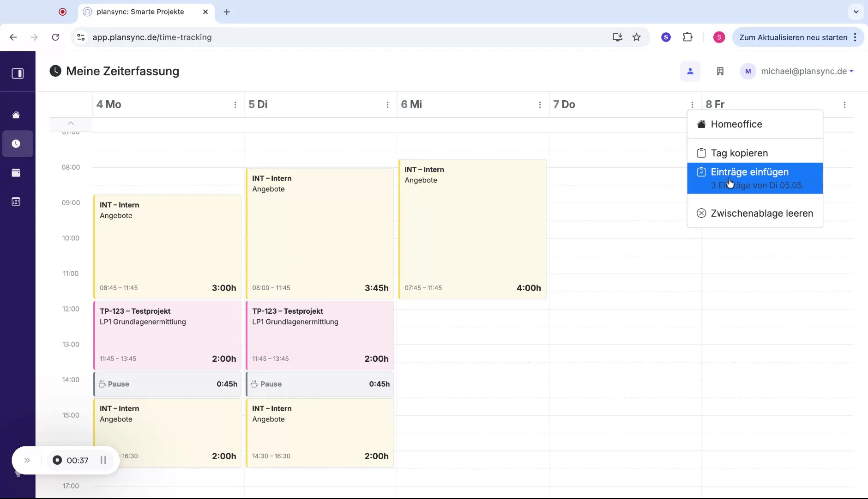Viewport: 868px width, 499px height.
Task: Open Monday's TP-123 Testprojekt entry
Action: click(168, 335)
